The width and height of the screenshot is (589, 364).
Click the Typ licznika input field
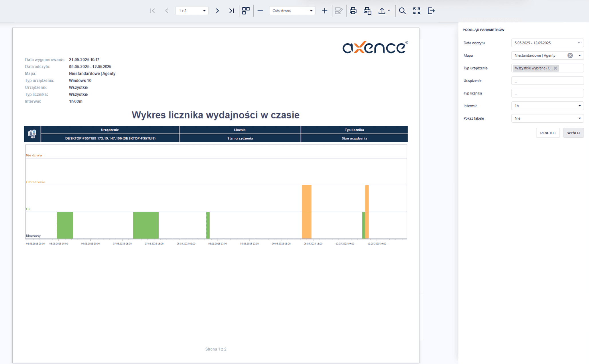pyautogui.click(x=547, y=93)
